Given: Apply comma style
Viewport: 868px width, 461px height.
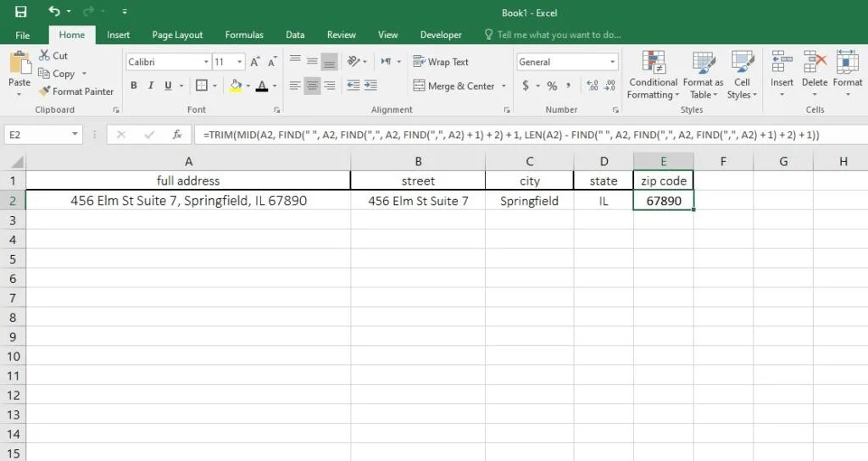Looking at the screenshot, I should [x=569, y=86].
